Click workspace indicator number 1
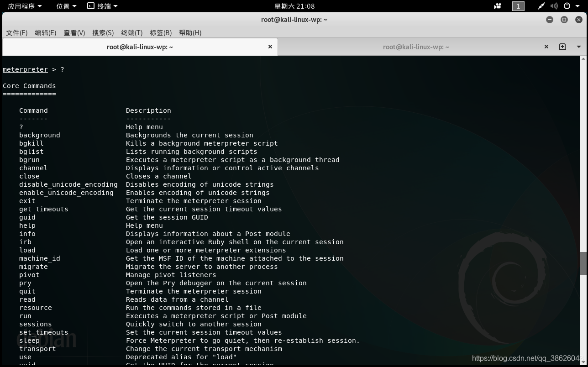The width and height of the screenshot is (588, 367). coord(518,6)
